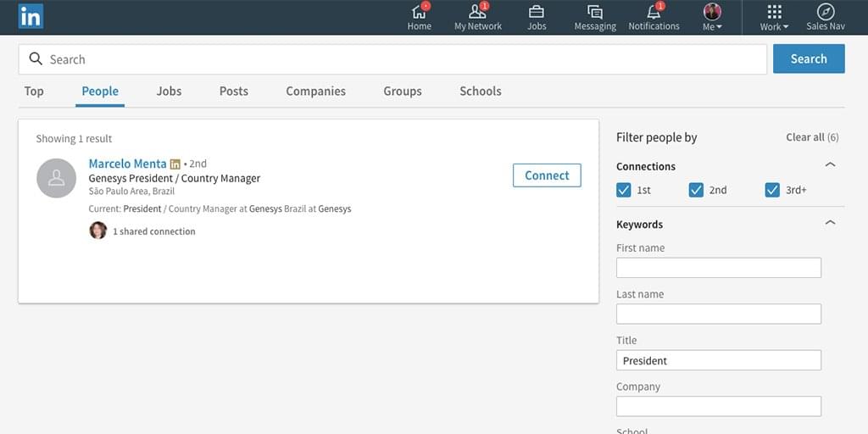Toggle the 2nd connections checkbox
Image resolution: width=868 pixels, height=434 pixels.
696,190
